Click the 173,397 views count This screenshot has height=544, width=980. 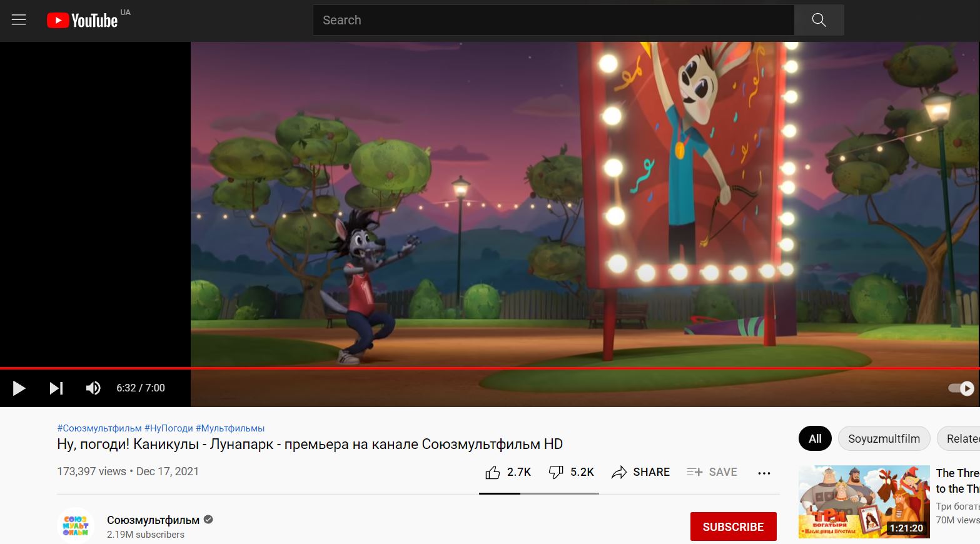coord(91,471)
